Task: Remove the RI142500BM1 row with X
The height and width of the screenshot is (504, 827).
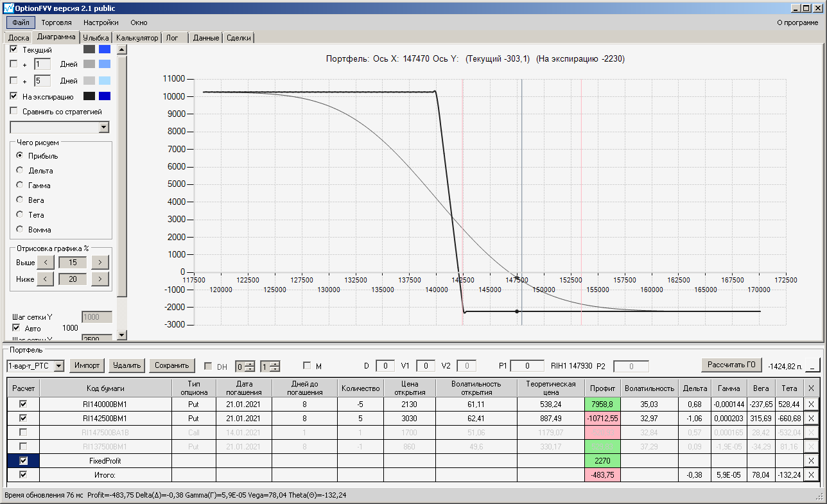Action: tap(811, 418)
